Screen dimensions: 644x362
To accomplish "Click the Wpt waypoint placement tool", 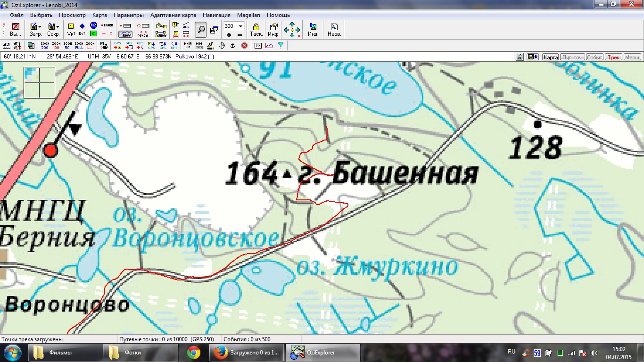I will tap(71, 29).
